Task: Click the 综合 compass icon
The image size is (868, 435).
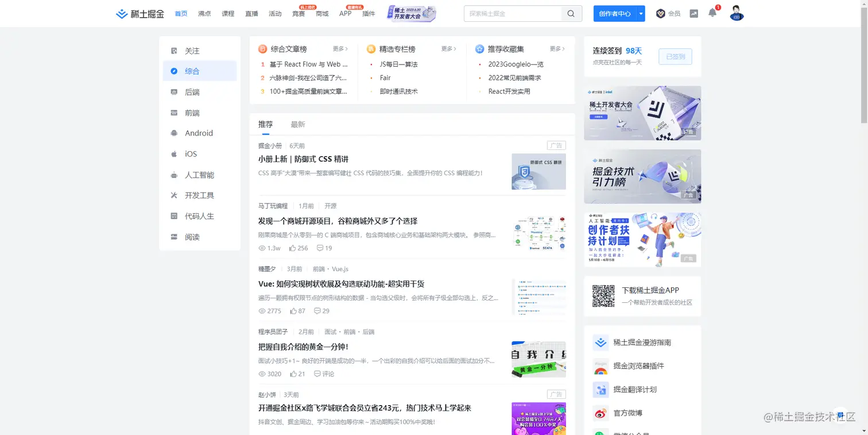Action: coord(174,71)
